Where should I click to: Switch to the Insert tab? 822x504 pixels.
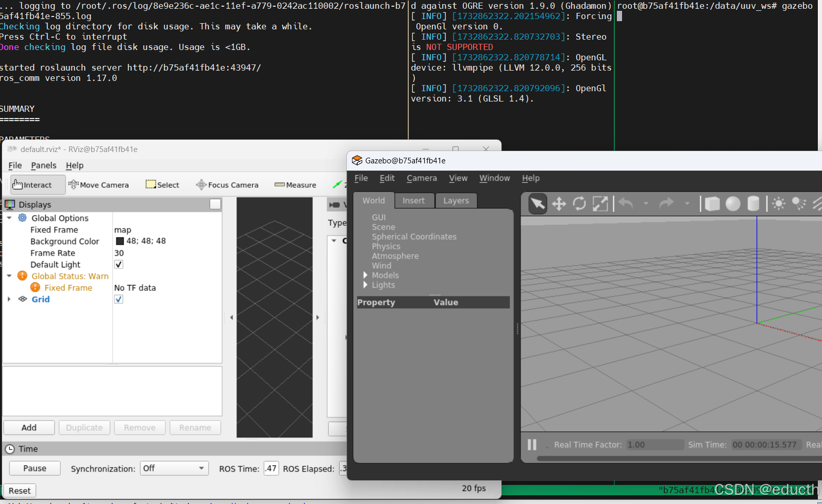(413, 200)
